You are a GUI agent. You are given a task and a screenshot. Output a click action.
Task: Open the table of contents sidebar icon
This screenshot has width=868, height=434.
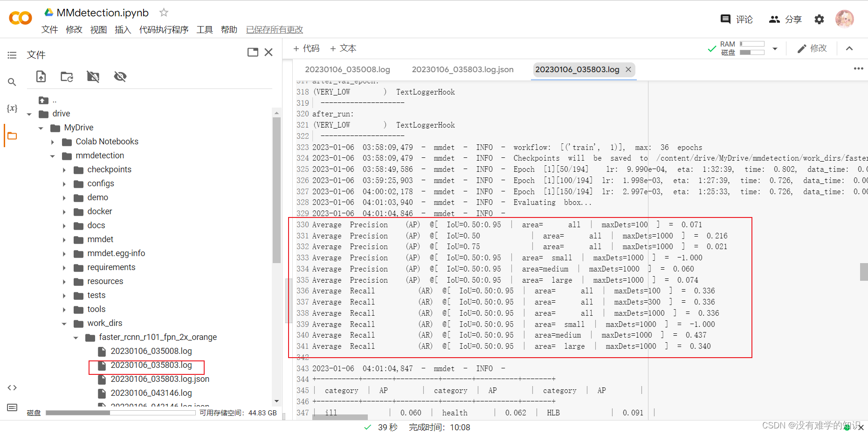click(x=12, y=55)
